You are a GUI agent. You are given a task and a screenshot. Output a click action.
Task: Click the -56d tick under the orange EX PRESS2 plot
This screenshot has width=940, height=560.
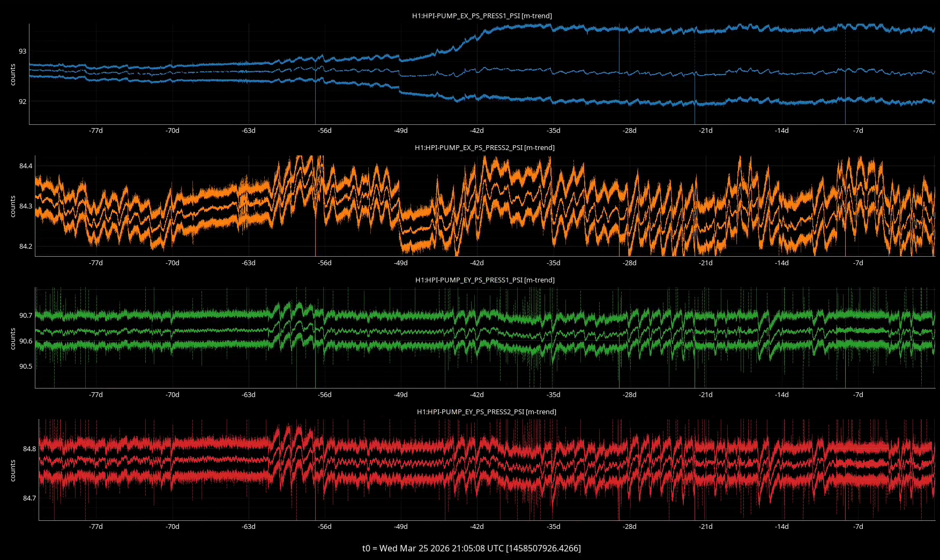325,263
